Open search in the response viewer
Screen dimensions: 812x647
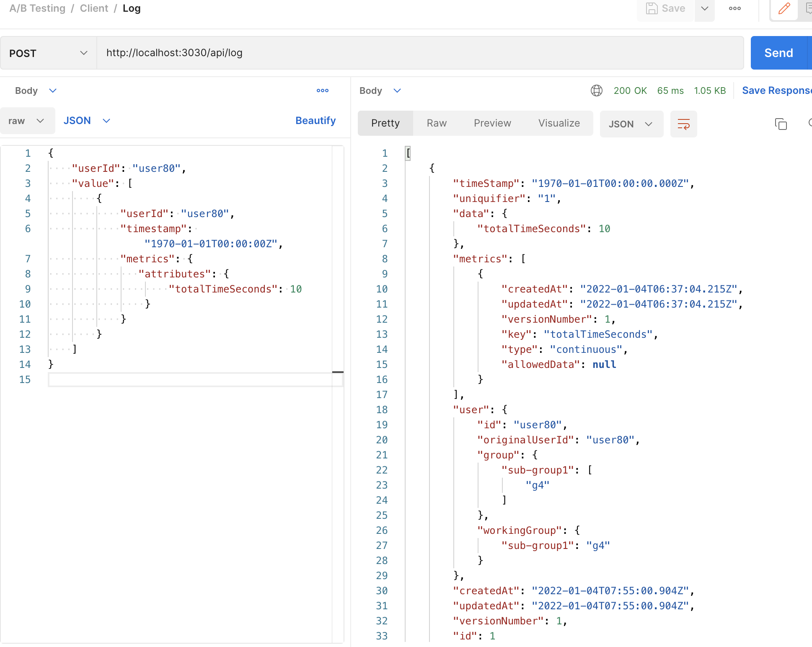click(x=809, y=123)
